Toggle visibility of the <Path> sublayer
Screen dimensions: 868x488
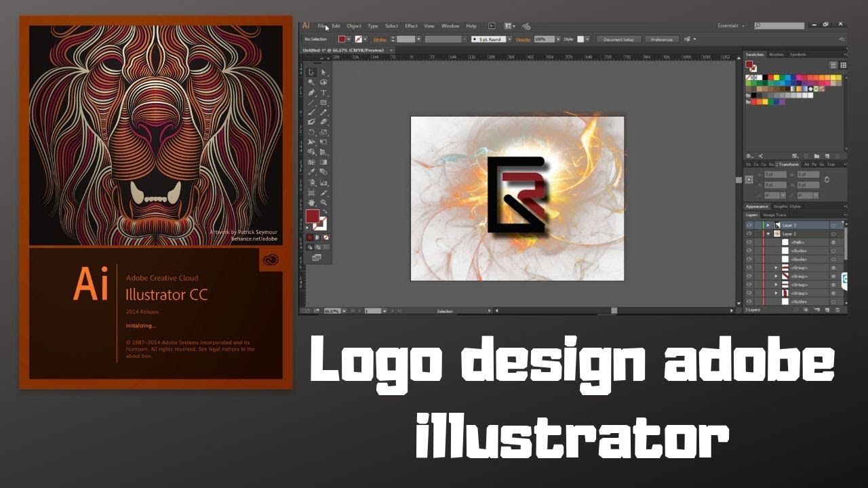tap(749, 242)
